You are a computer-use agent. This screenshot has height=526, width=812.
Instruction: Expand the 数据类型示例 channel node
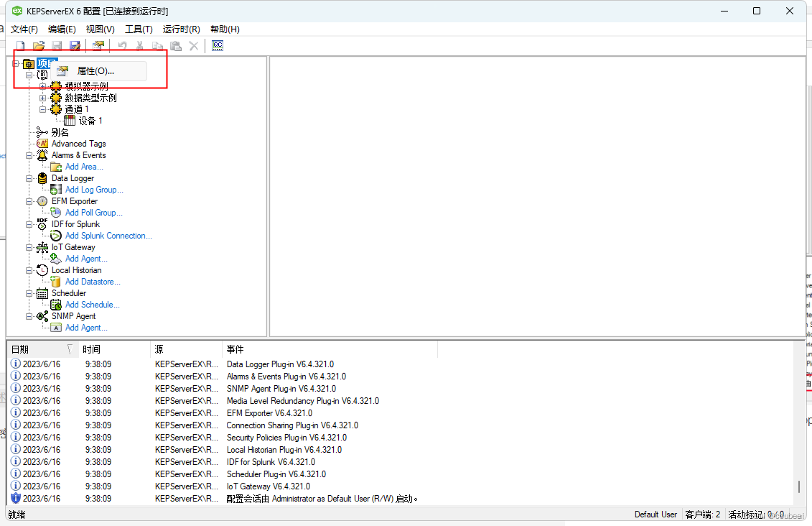(x=43, y=98)
